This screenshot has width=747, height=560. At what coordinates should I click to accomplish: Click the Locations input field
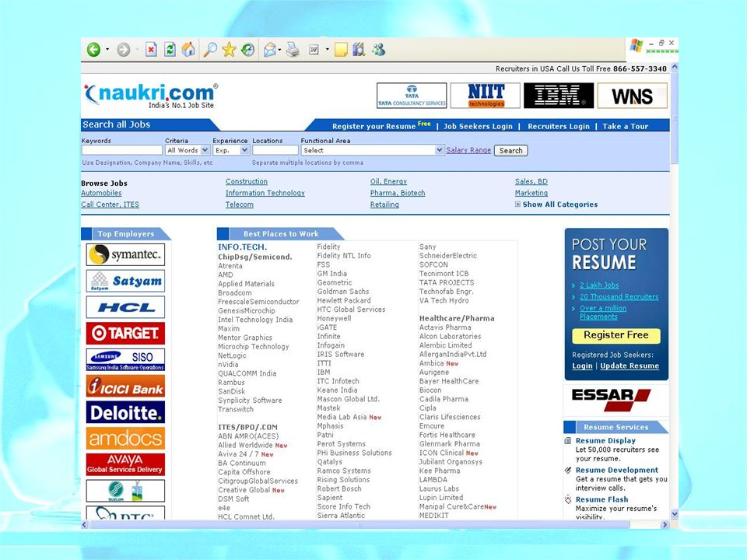click(x=275, y=150)
